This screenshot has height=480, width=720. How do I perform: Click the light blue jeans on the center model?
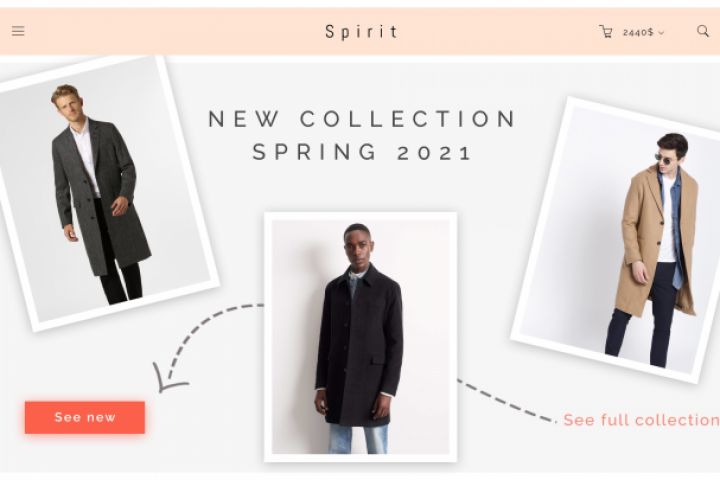[358, 439]
